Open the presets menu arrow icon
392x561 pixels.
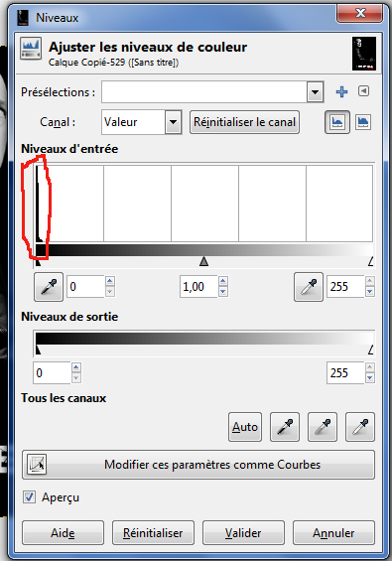pos(364,91)
